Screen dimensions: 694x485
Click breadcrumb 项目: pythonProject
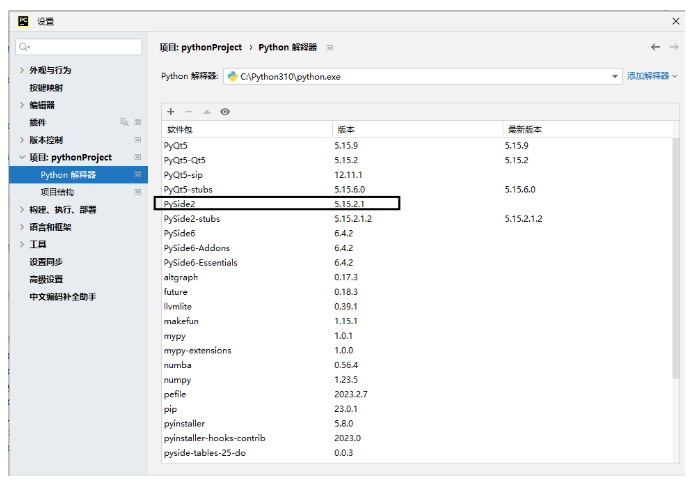[201, 47]
